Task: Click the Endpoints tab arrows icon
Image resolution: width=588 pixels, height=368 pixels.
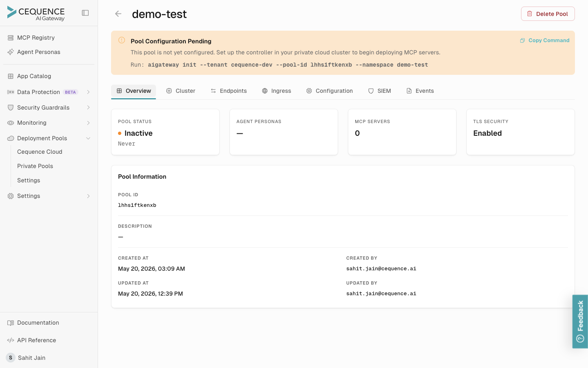Action: (x=213, y=91)
